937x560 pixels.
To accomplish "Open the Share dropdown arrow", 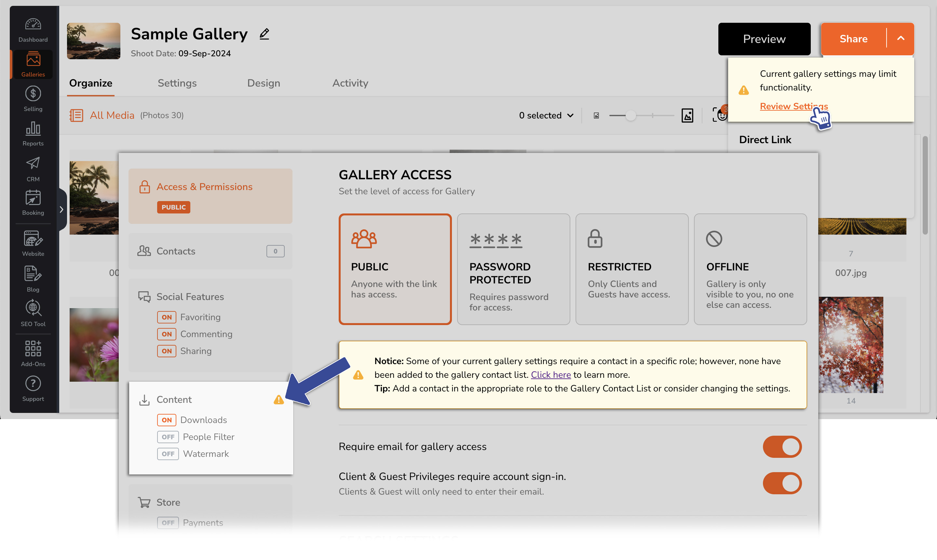I will tap(901, 38).
